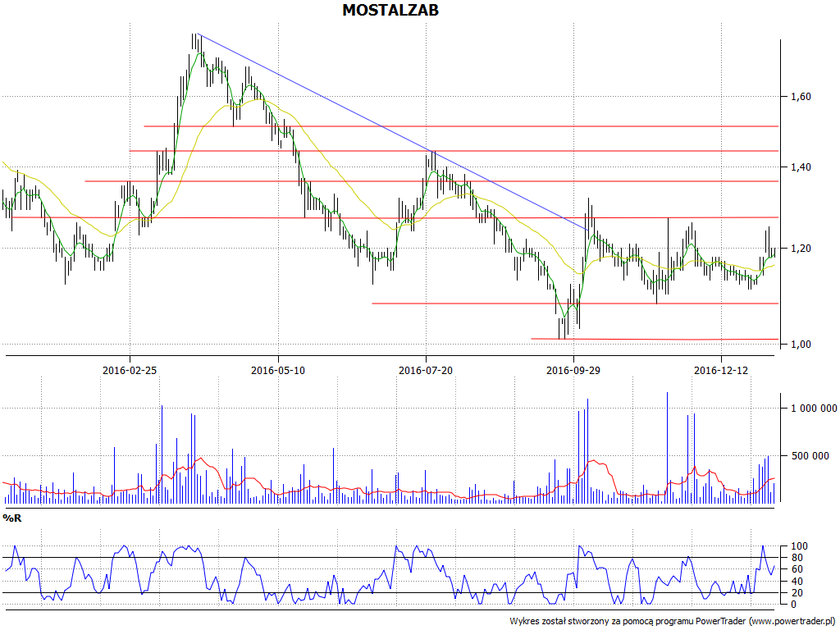
Task: Click the 500 000 volume axis label
Action: 810,456
